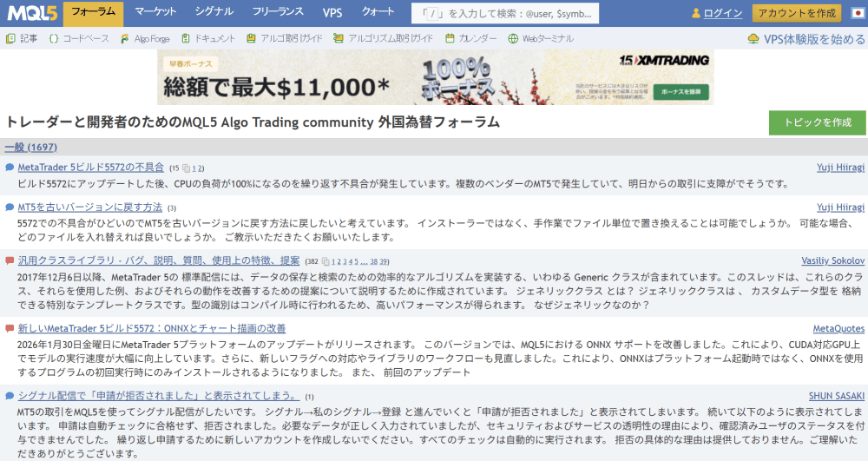Click the ドキュメント icon
Viewport: 868px width, 461px height.
(x=186, y=38)
